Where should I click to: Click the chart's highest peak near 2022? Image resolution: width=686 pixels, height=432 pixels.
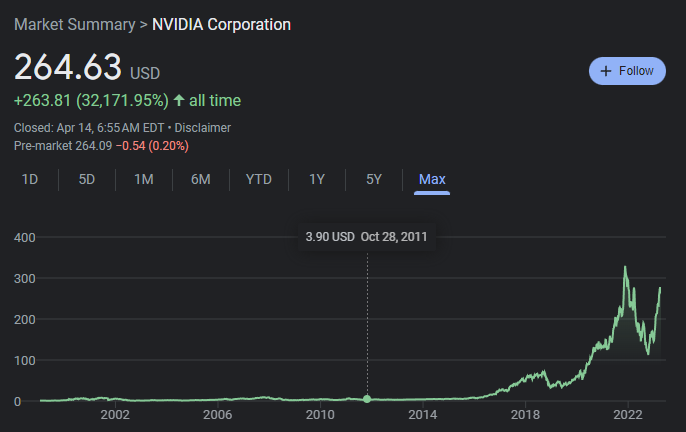[x=626, y=268]
